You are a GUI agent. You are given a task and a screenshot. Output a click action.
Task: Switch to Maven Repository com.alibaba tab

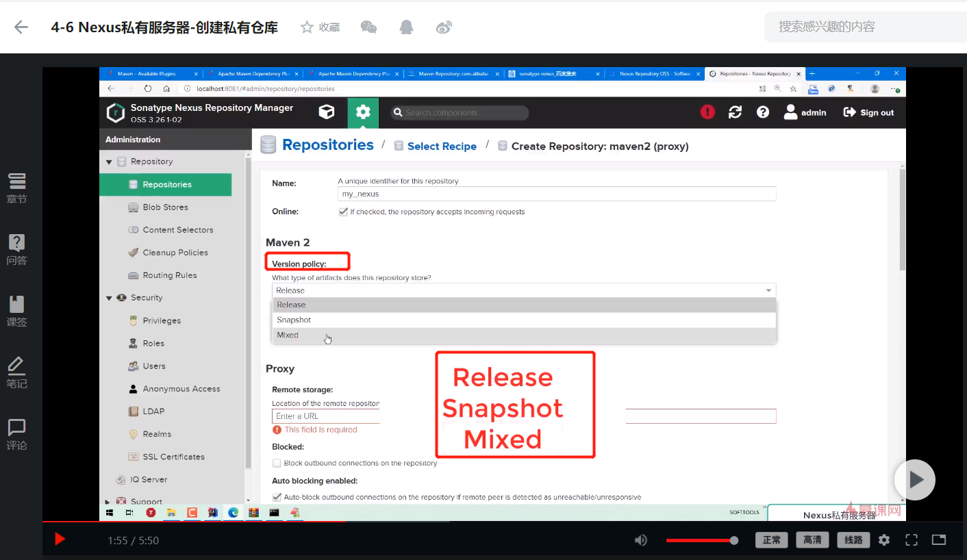point(454,74)
